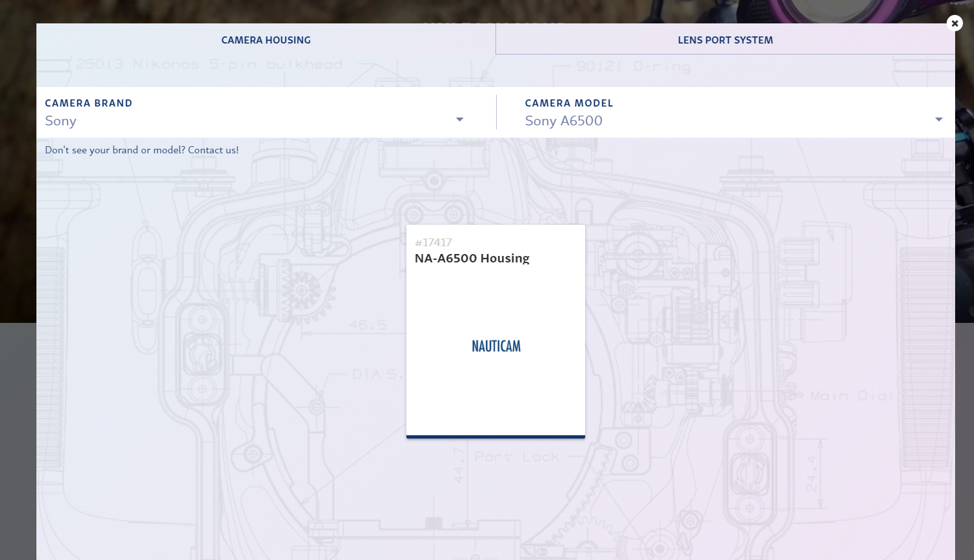Expand the Camera Brand dropdown arrow

460,120
